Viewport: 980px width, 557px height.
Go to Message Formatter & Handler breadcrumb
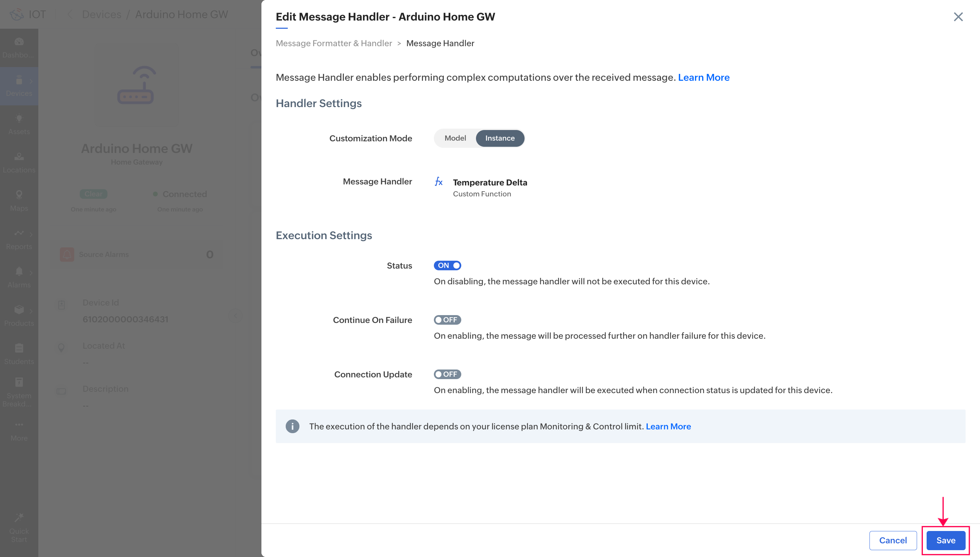[x=334, y=43]
